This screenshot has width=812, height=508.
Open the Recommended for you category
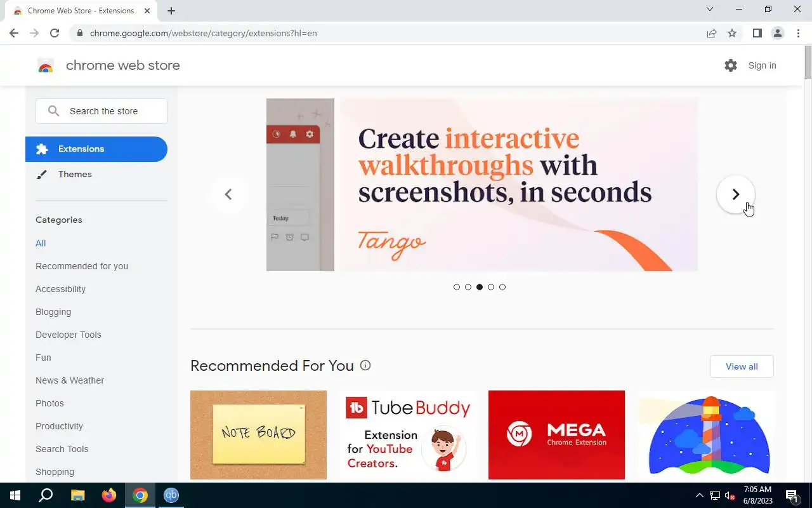[82, 266]
